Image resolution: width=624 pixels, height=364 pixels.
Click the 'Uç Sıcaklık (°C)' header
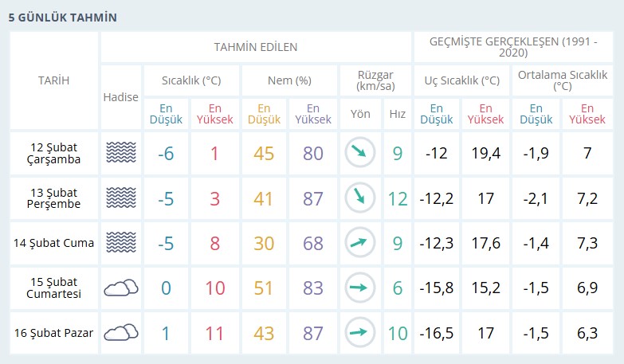pyautogui.click(x=461, y=80)
